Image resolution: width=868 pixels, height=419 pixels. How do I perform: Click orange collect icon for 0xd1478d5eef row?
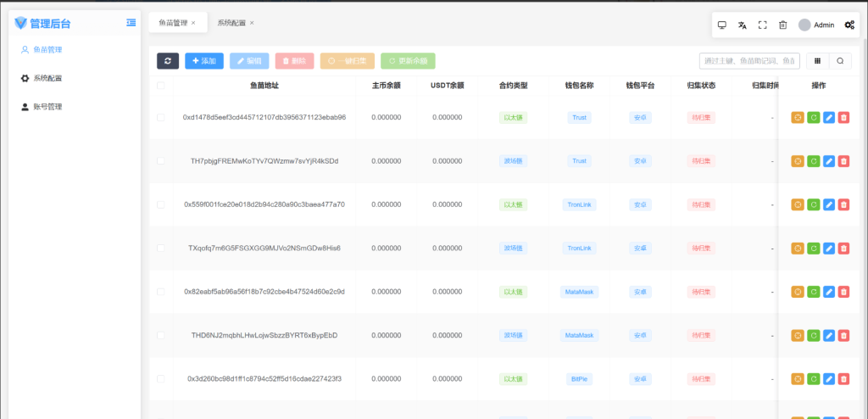(x=797, y=118)
